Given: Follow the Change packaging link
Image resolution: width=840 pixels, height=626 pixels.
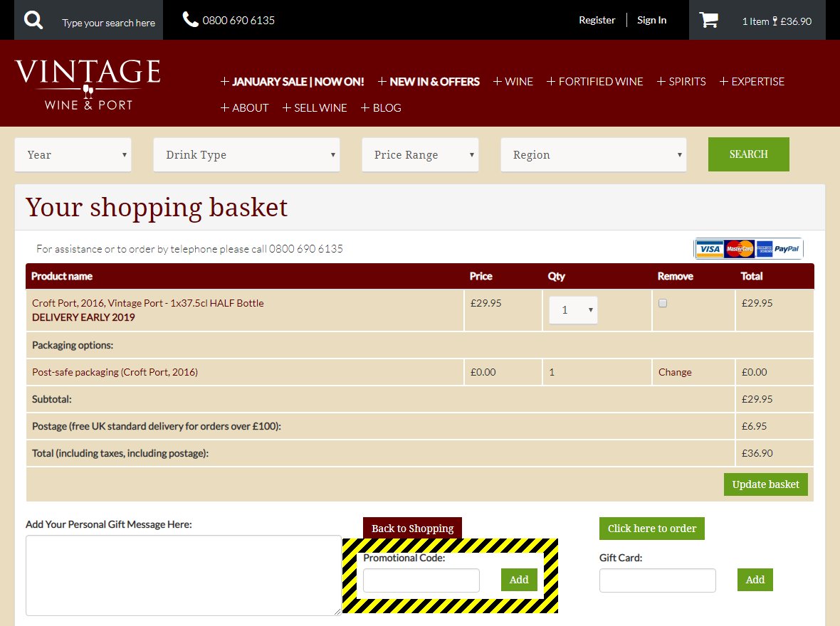Looking at the screenshot, I should pos(674,372).
